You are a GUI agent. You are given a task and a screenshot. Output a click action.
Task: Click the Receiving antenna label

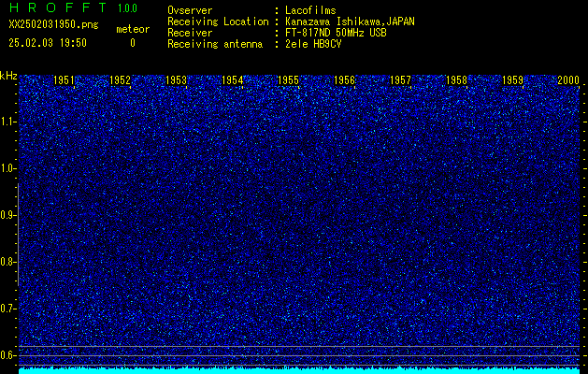click(215, 44)
